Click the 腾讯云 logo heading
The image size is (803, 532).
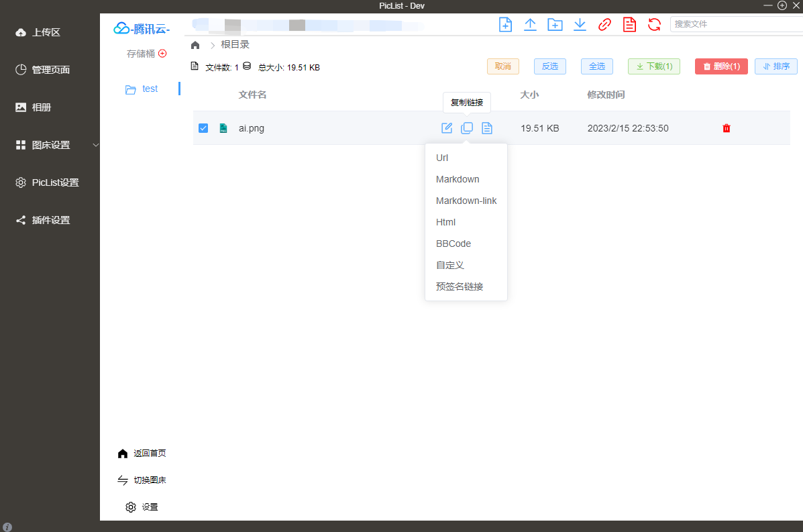coord(142,29)
